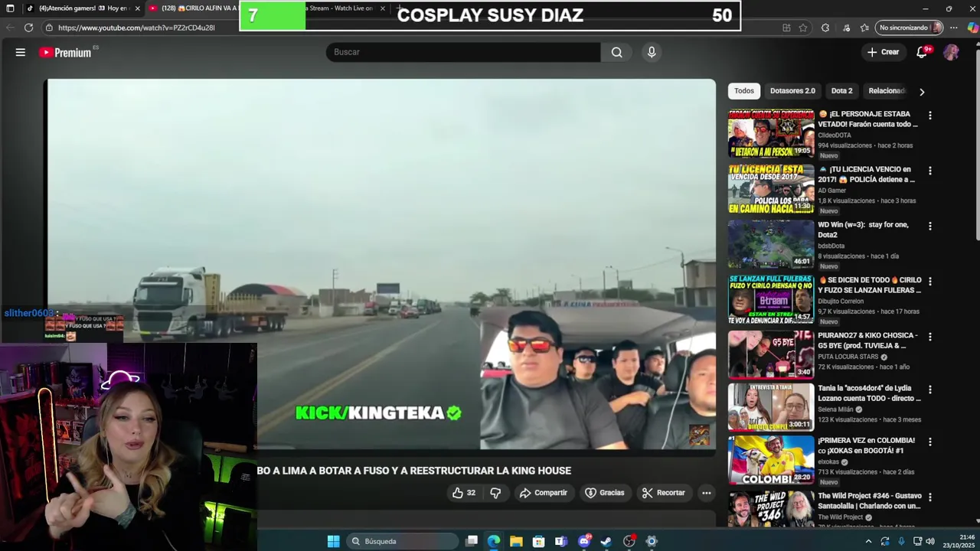Open options for The Wild Project #346
This screenshot has height=551, width=980.
pos(930,497)
